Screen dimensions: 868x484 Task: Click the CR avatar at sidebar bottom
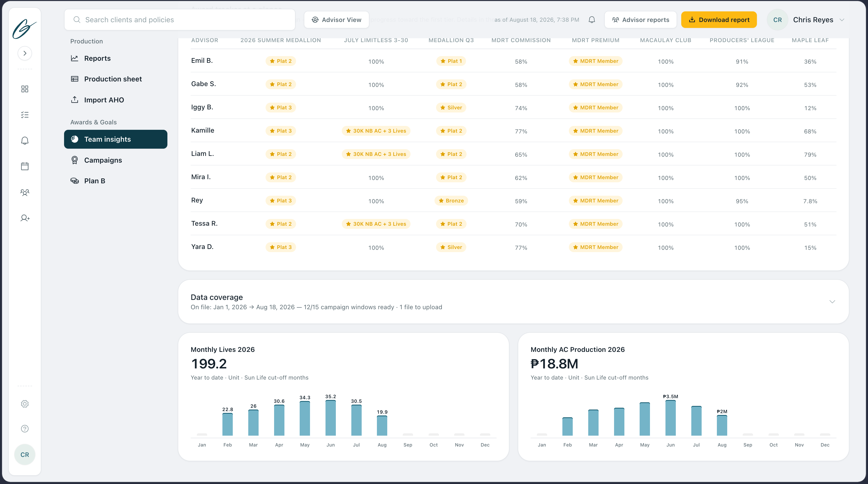(25, 455)
